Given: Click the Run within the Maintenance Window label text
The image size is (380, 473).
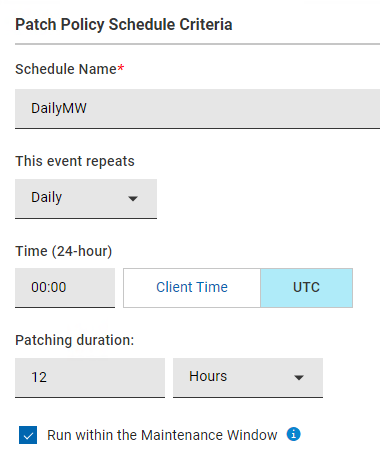Looking at the screenshot, I should tap(162, 435).
